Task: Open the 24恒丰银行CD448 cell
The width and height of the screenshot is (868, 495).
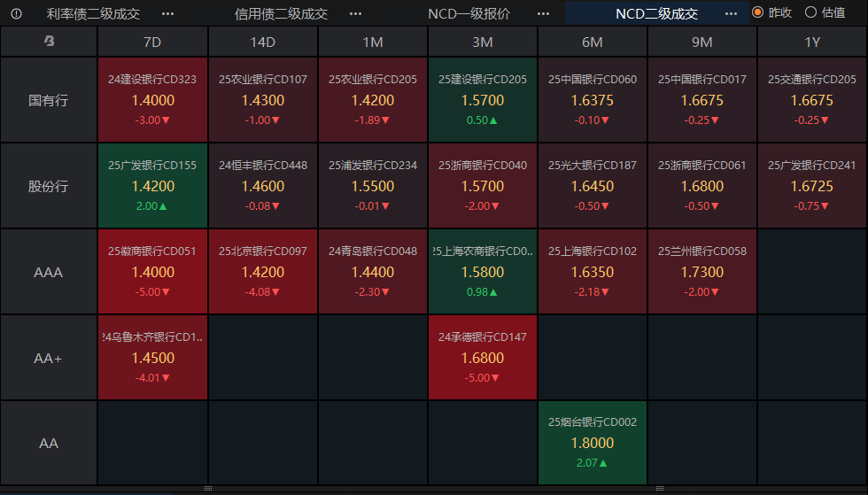Action: 263,185
